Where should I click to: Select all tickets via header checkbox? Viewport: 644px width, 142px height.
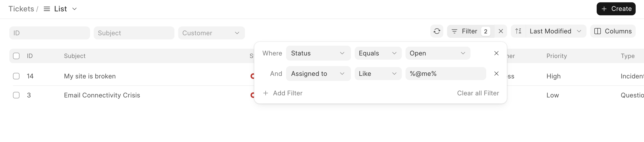[x=16, y=56]
